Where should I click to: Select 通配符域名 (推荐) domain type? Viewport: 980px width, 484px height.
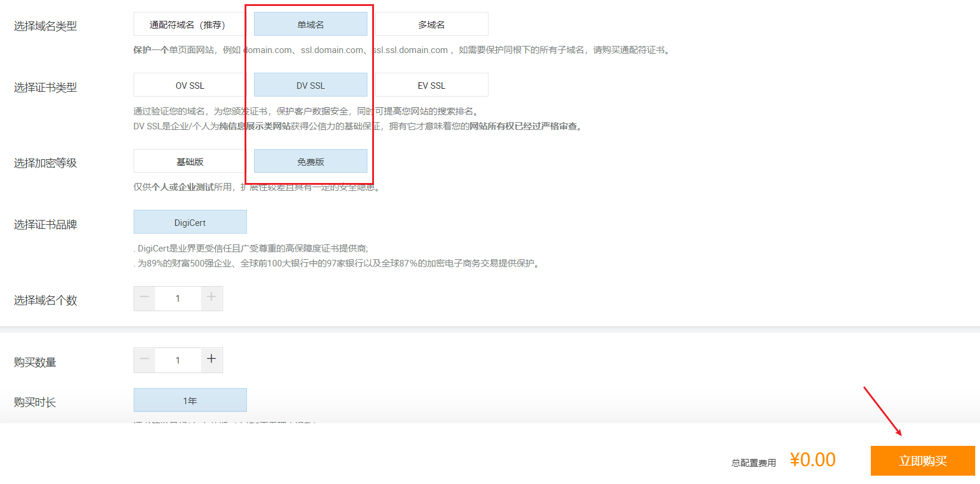click(190, 24)
